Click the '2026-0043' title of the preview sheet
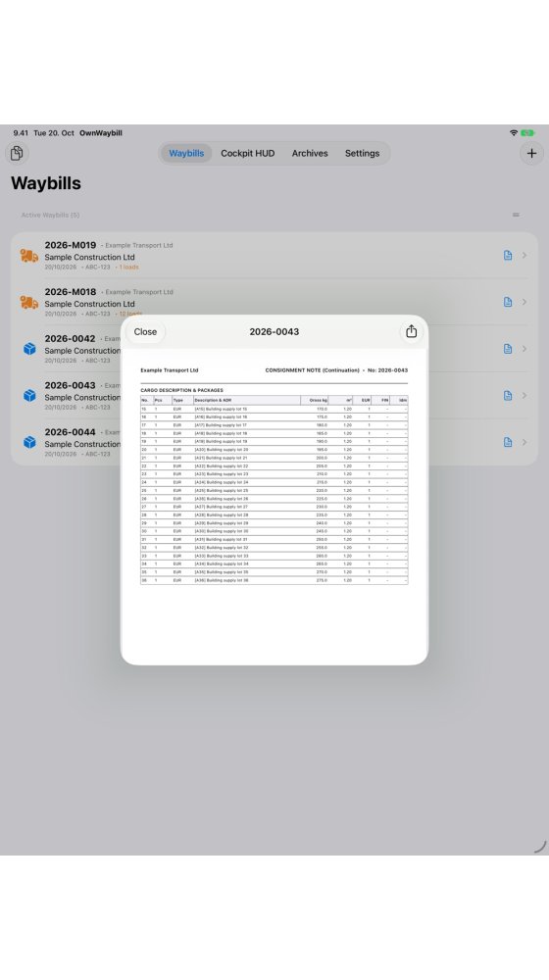The width and height of the screenshot is (549, 980). pyautogui.click(x=274, y=332)
